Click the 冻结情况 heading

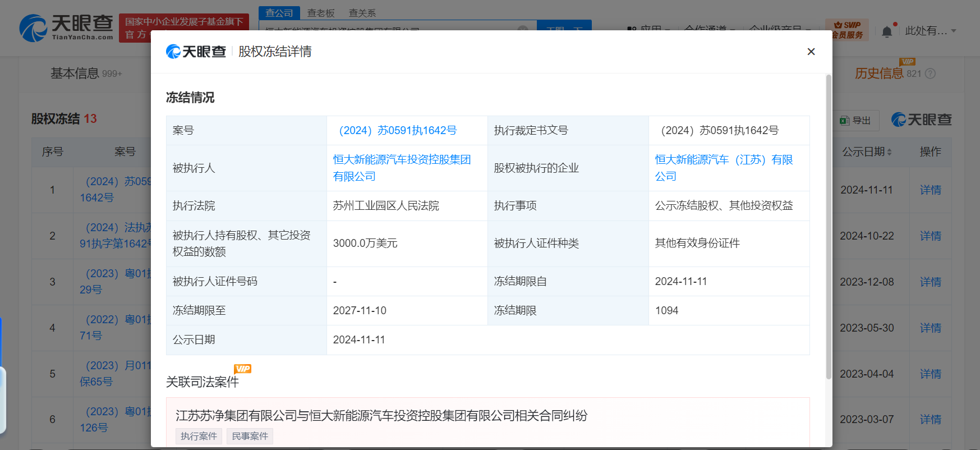point(190,98)
